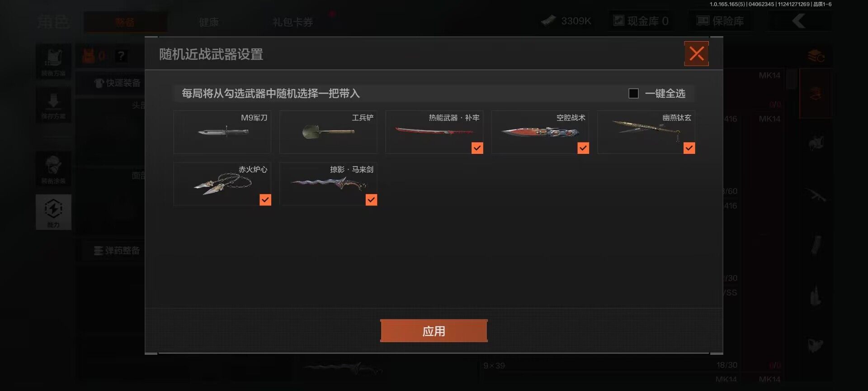Screen dimensions: 868x391
Task: Close the 随机近战武器设置 dialog
Action: pyautogui.click(x=696, y=54)
